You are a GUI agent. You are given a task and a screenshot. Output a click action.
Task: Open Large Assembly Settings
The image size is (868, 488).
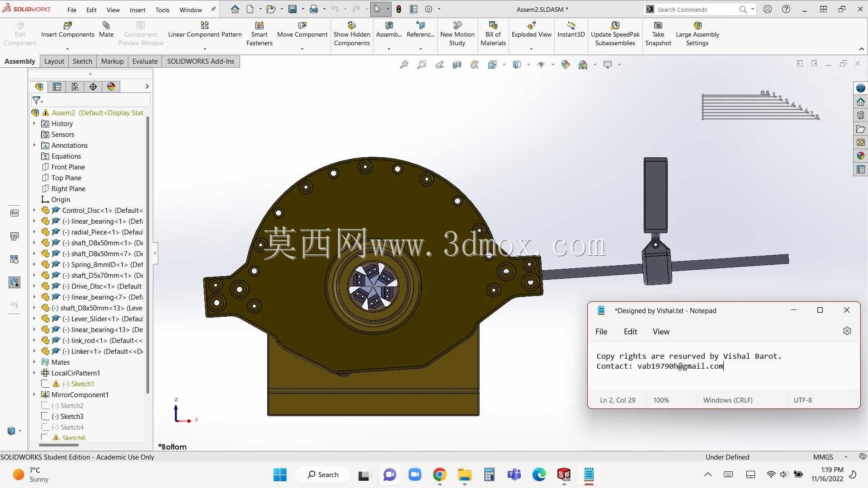(x=697, y=34)
